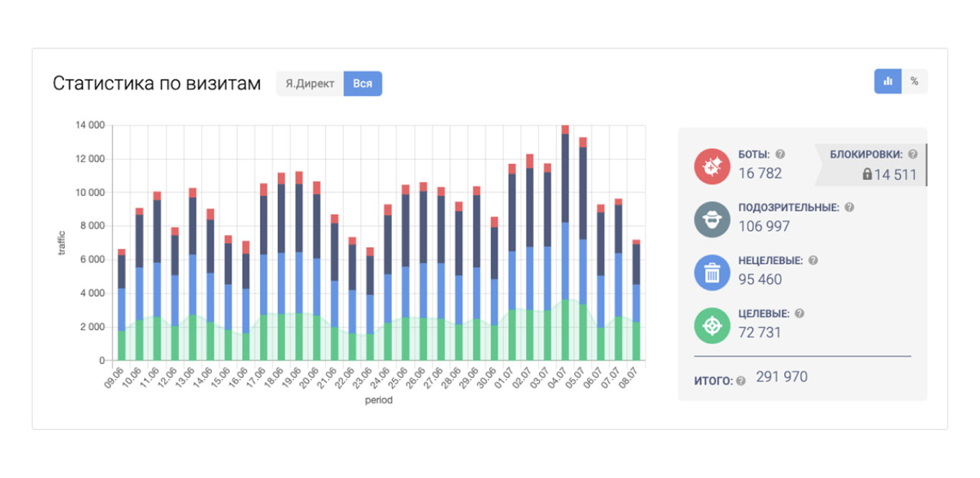Click the ИТОГО label
The width and height of the screenshot is (980, 478).
tap(713, 381)
